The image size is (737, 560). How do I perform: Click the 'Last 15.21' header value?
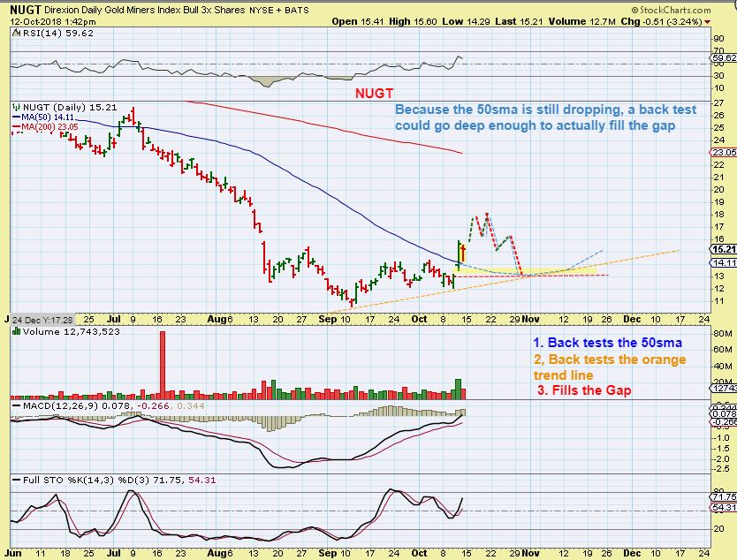point(519,21)
